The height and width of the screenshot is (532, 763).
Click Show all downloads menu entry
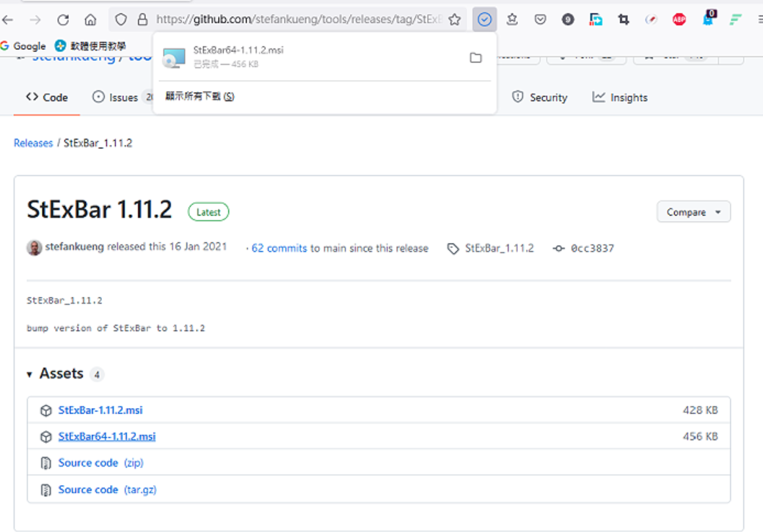[200, 96]
